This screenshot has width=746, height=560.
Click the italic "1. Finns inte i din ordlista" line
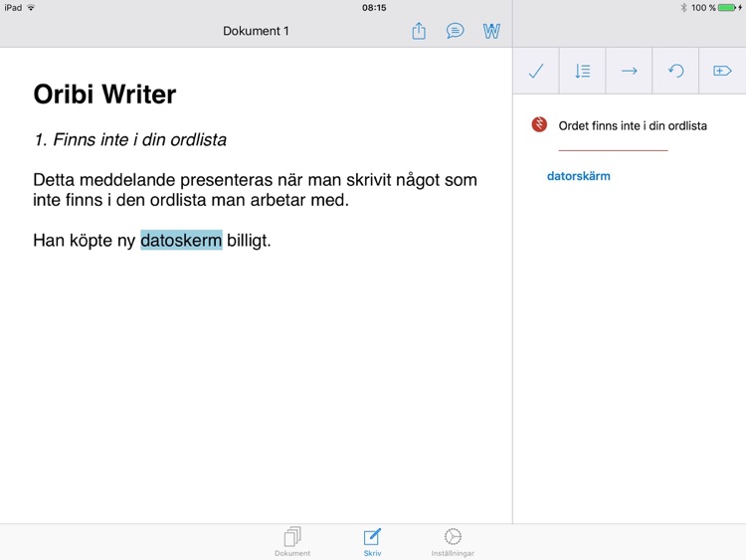pyautogui.click(x=129, y=140)
